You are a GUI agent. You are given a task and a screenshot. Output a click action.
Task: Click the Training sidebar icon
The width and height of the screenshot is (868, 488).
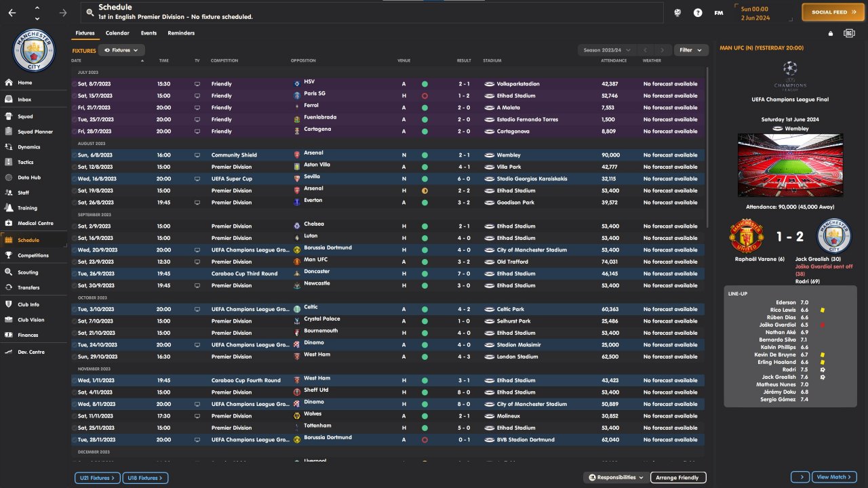(x=9, y=208)
